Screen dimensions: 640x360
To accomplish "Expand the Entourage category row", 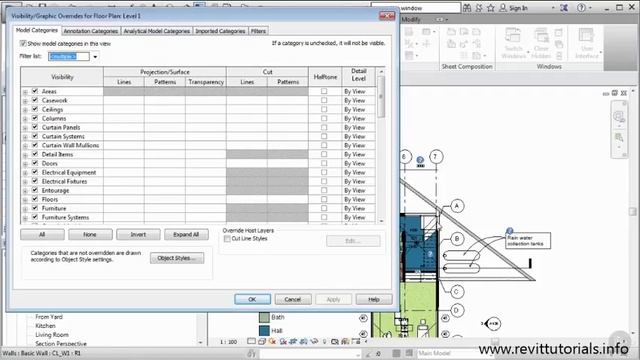I will [x=25, y=191].
